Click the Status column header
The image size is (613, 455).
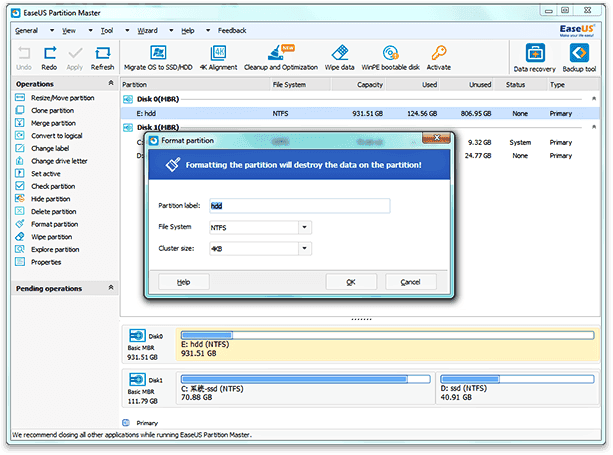coord(520,84)
